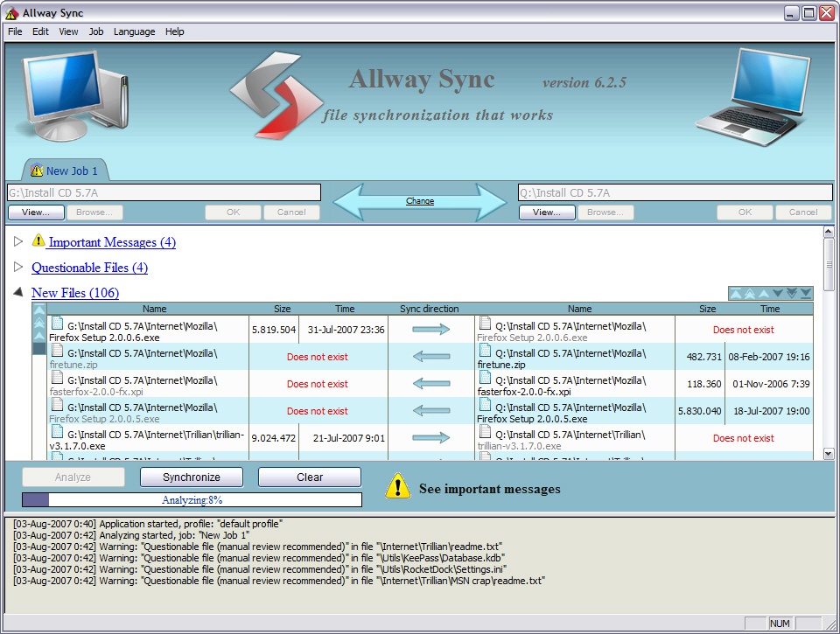This screenshot has width=840, height=634.
Task: Click the scroll-to-bottom arrow in New Files toolbar
Action: [806, 293]
